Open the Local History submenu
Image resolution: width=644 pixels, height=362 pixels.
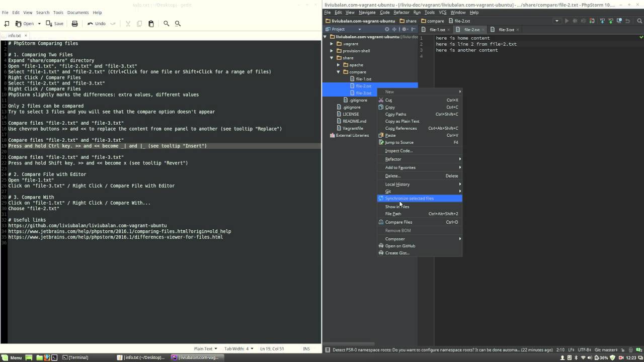(x=420, y=185)
